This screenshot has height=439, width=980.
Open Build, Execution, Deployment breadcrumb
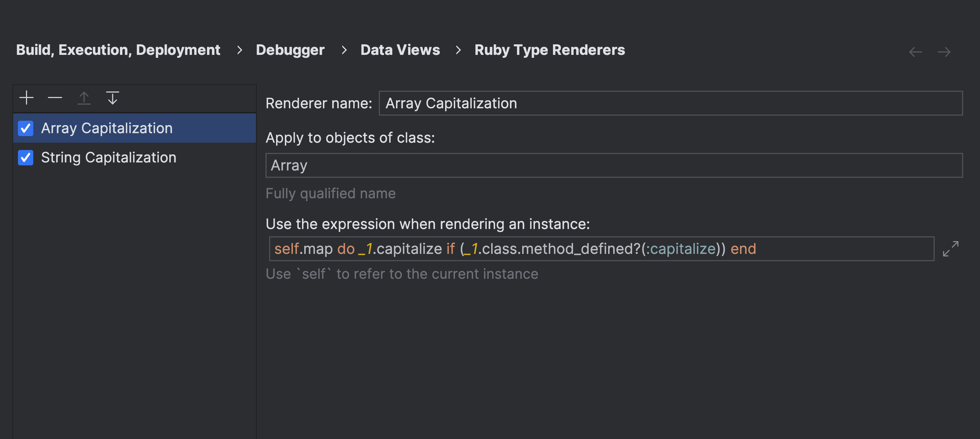pos(118,50)
